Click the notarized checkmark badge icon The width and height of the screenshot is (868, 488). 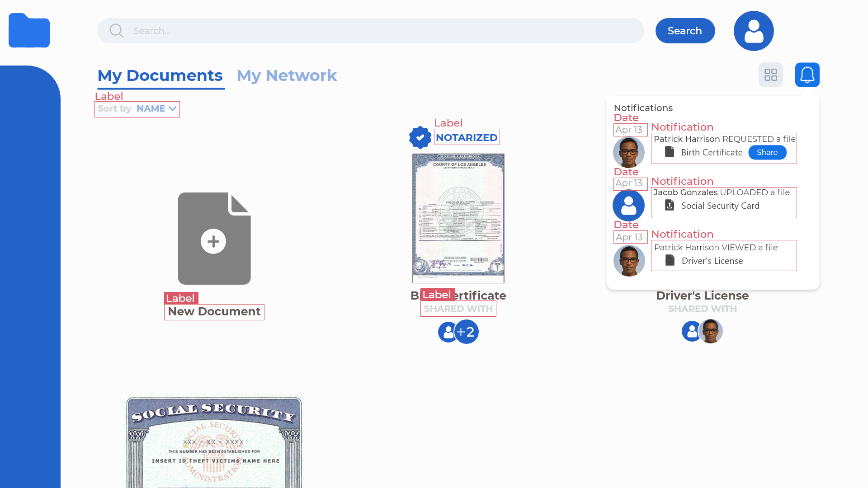[x=420, y=137]
